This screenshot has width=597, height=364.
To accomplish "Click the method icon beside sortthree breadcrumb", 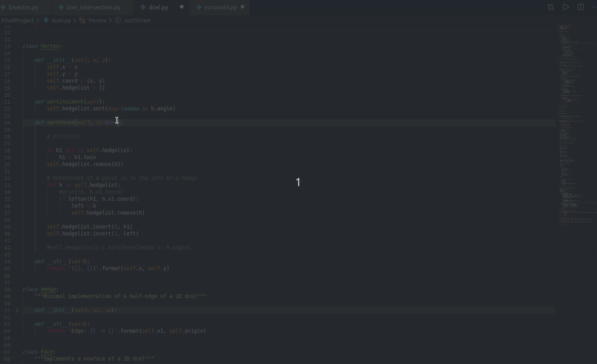I will [x=118, y=20].
